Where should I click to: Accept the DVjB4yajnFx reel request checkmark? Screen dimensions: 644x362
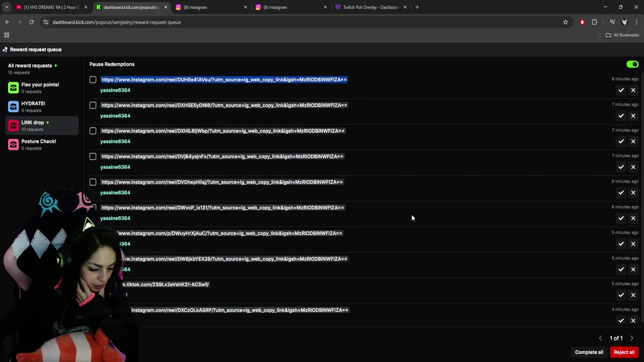point(621,167)
